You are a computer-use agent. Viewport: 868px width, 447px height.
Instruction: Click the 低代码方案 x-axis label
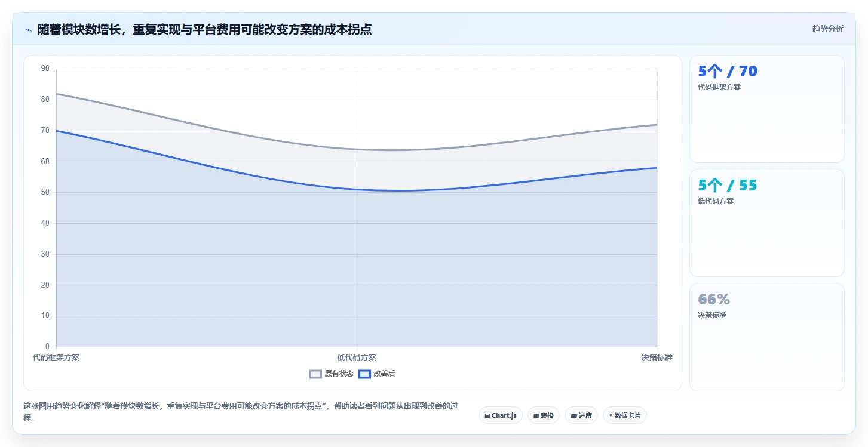click(357, 357)
